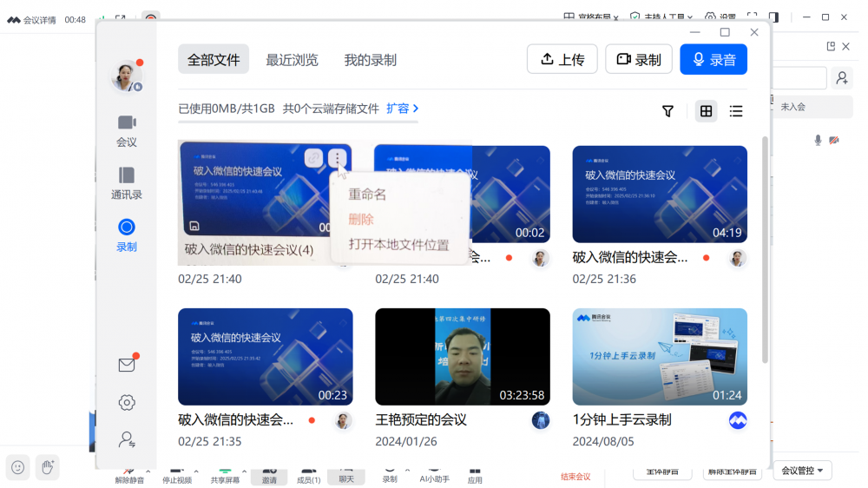Click the switch-account person icon in sidebar
Screen dimensions: 868x488
(x=127, y=440)
